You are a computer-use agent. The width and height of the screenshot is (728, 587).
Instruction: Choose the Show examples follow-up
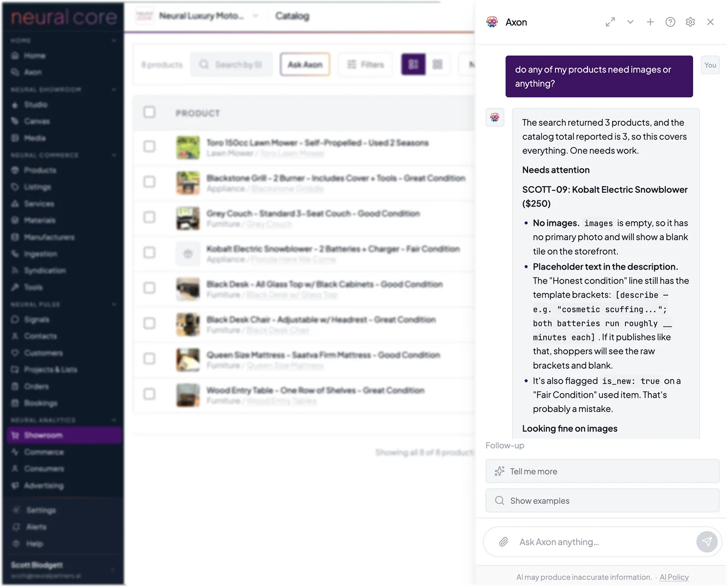tap(602, 501)
